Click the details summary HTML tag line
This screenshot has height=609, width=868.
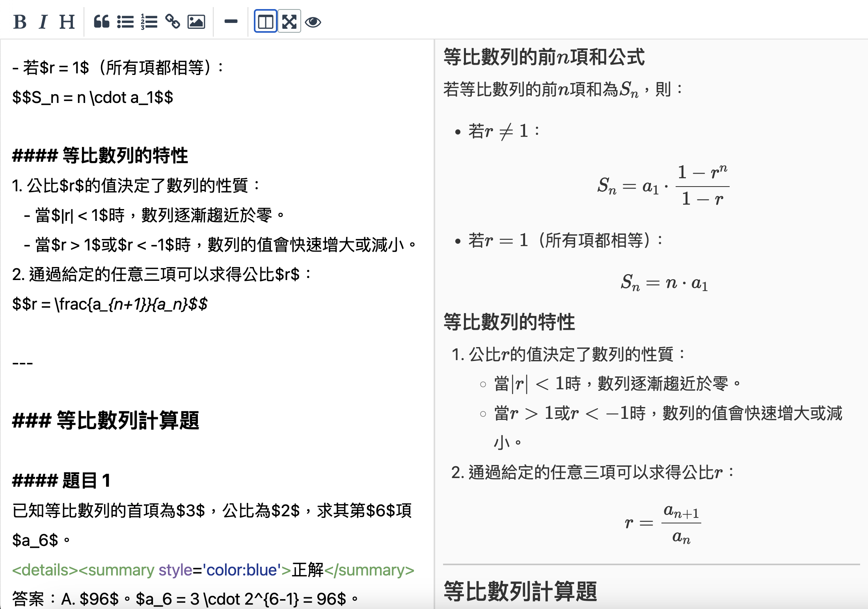pos(213,570)
